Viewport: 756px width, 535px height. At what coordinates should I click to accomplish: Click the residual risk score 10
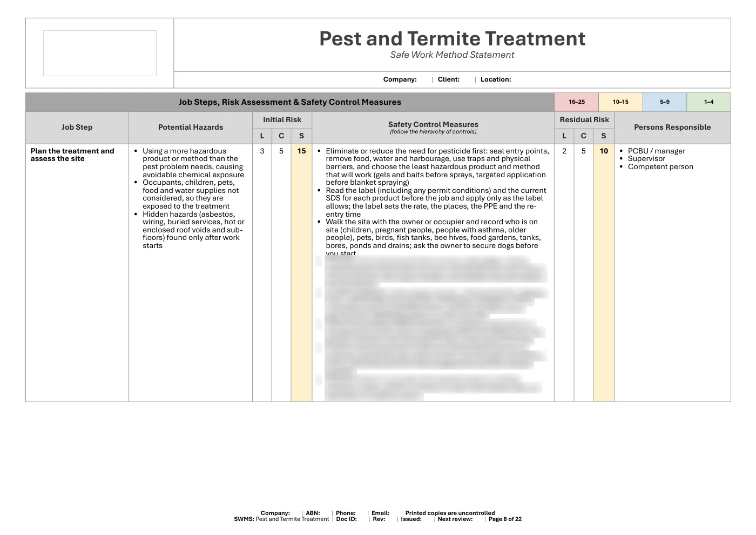(604, 151)
